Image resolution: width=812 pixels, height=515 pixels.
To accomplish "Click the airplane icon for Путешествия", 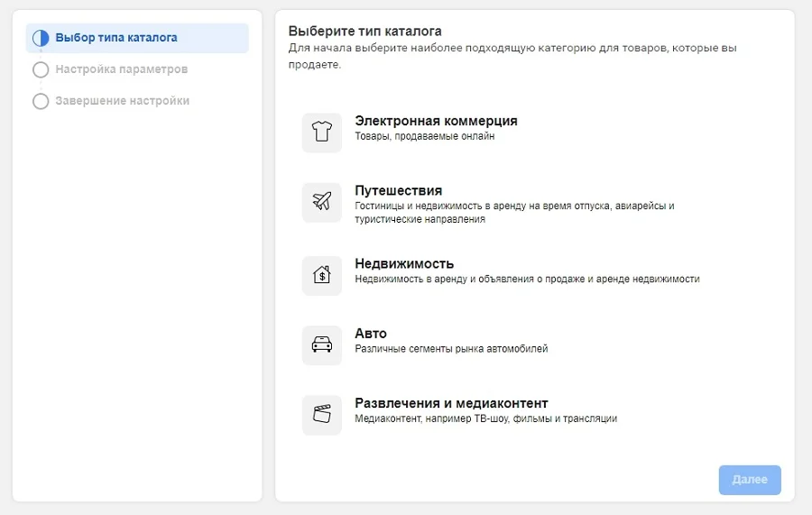I will pyautogui.click(x=322, y=202).
